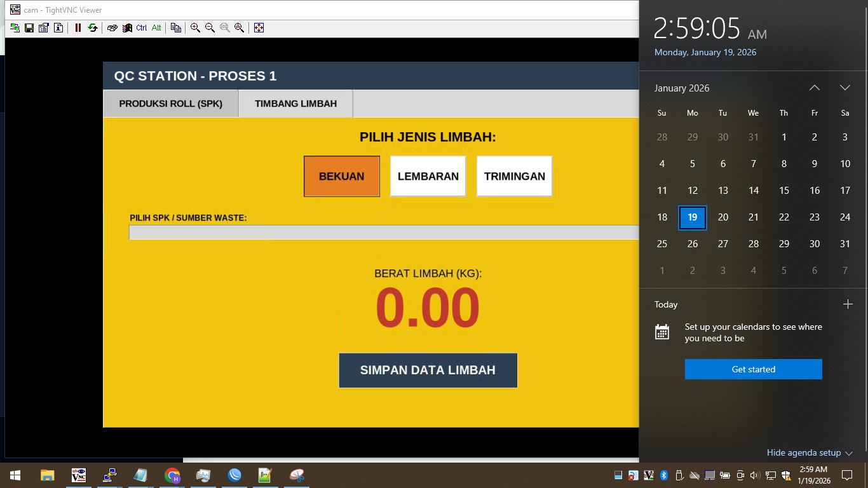Select the LEMBARAN waste type
The image size is (868, 488).
[x=428, y=177]
